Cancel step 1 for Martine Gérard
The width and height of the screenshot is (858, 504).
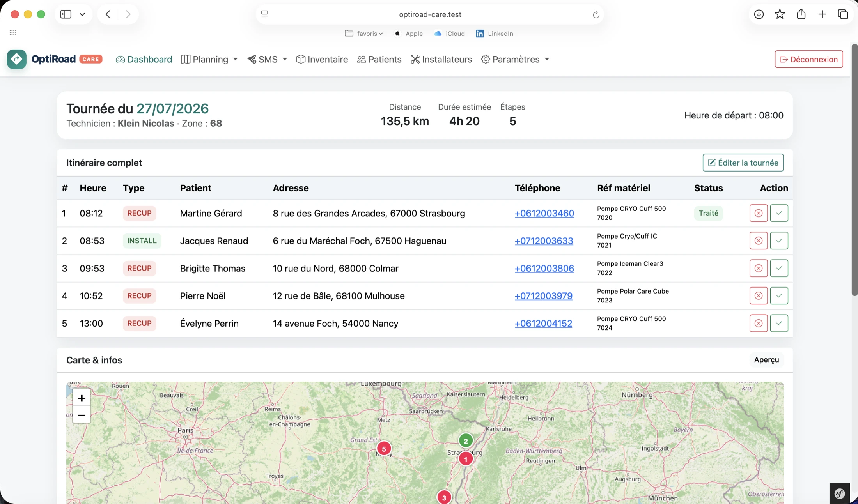(758, 213)
